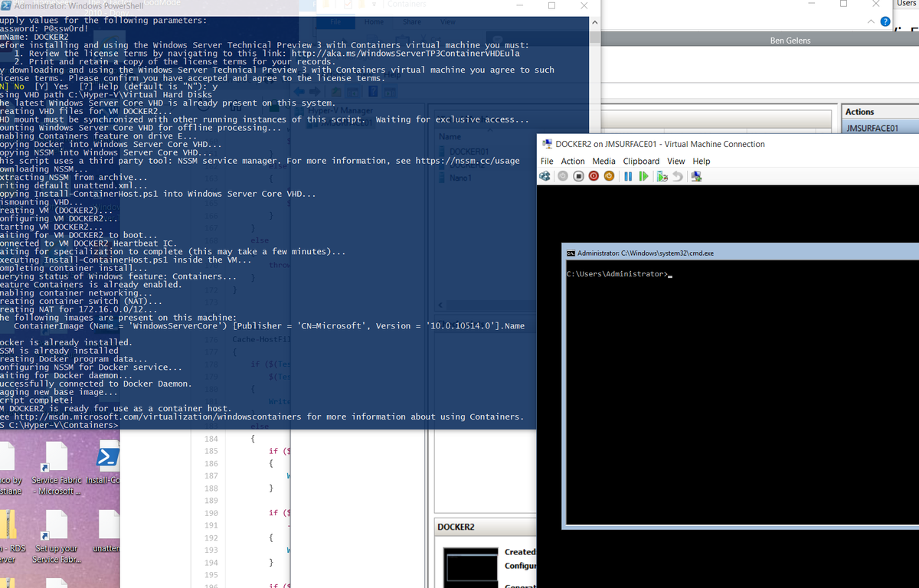Click line number 190 in the code editor
Image resolution: width=919 pixels, height=588 pixels.
[211, 513]
